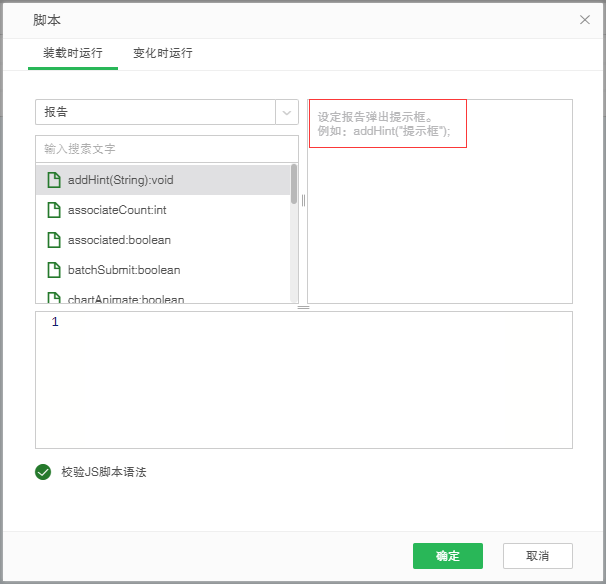This screenshot has width=606, height=584.
Task: Click the horizontal splitter above the editor
Action: tap(303, 307)
